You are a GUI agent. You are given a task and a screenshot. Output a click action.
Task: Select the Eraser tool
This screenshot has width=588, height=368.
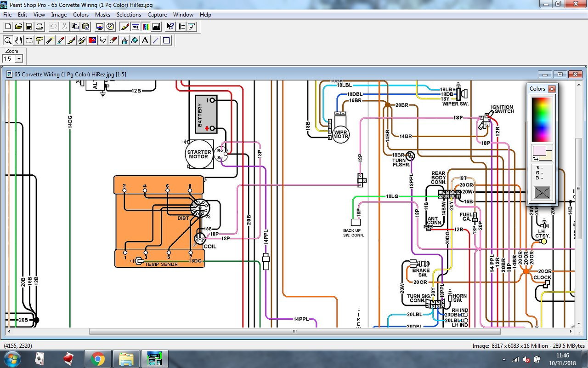[x=113, y=40]
